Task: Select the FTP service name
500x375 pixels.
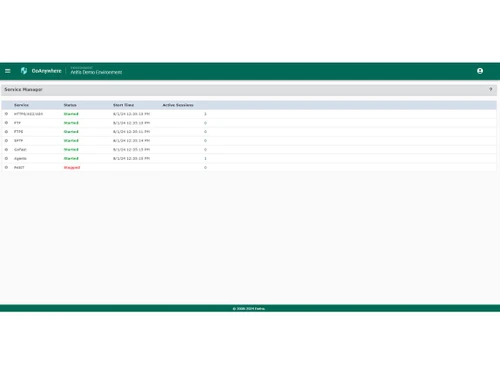Action: pos(17,123)
